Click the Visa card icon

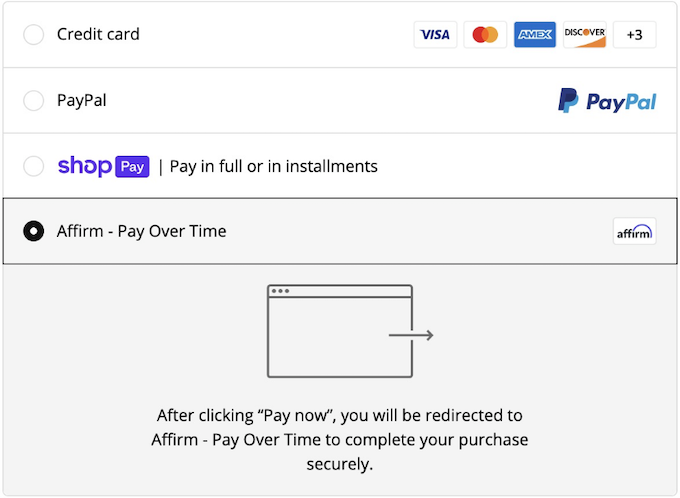pos(435,35)
